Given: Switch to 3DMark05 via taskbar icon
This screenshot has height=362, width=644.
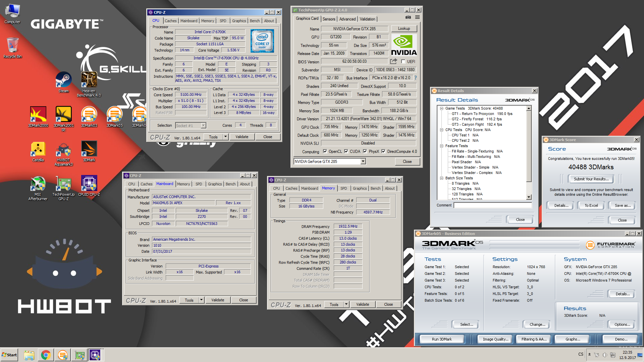Looking at the screenshot, I should (62, 355).
